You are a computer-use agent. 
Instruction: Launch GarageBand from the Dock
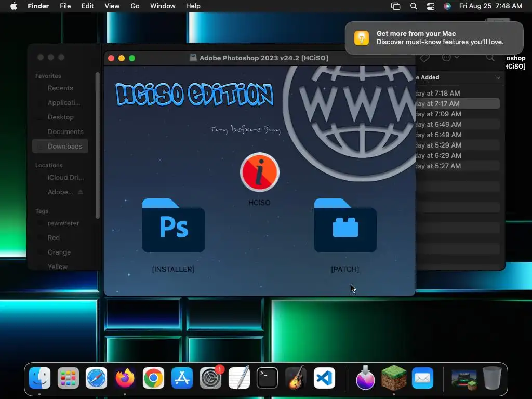(296, 378)
